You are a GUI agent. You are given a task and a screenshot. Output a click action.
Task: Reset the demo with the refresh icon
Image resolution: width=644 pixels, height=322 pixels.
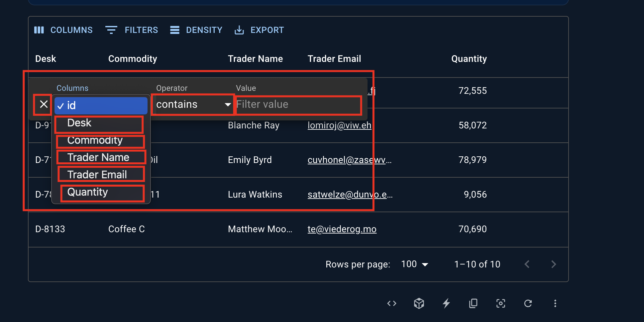coord(528,303)
